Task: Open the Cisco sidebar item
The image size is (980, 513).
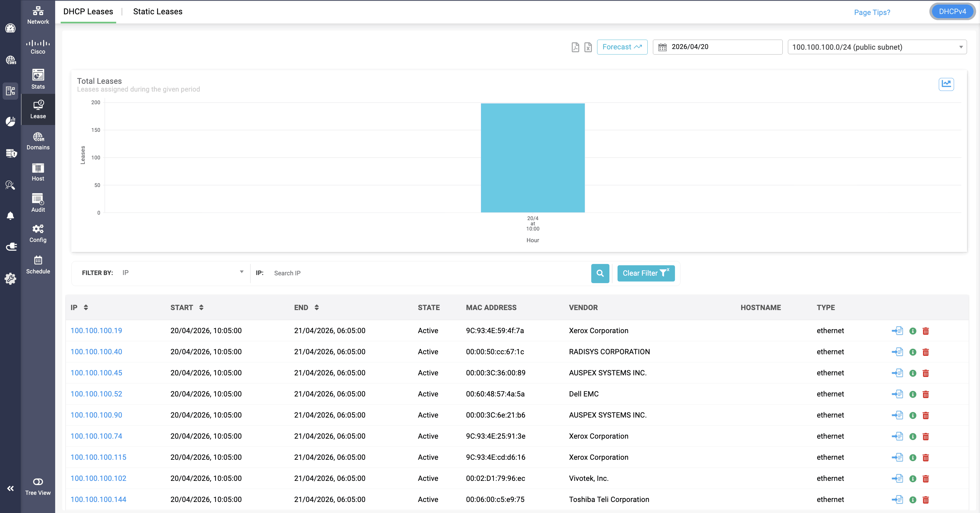Action: (x=38, y=46)
